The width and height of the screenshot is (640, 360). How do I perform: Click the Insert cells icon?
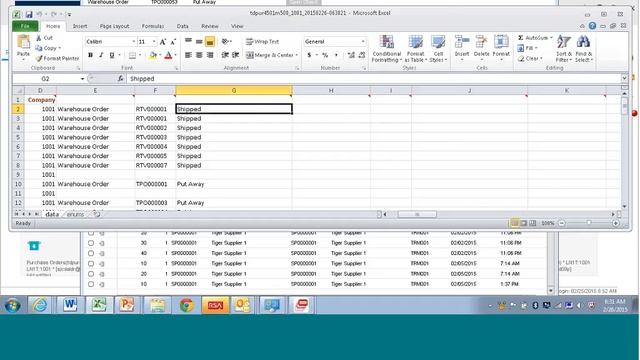(462, 42)
